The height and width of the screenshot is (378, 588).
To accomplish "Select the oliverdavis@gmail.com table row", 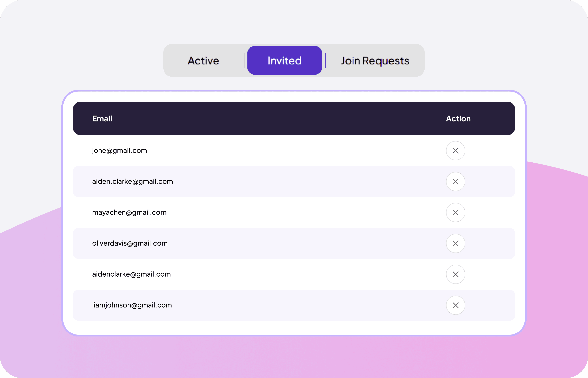I will point(130,243).
